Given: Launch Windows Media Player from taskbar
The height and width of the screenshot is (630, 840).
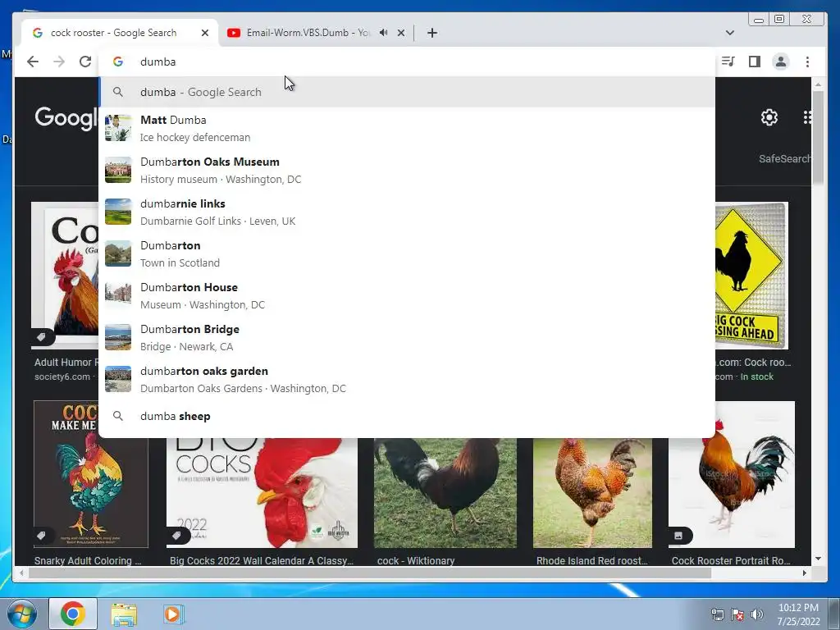Looking at the screenshot, I should pyautogui.click(x=172, y=614).
